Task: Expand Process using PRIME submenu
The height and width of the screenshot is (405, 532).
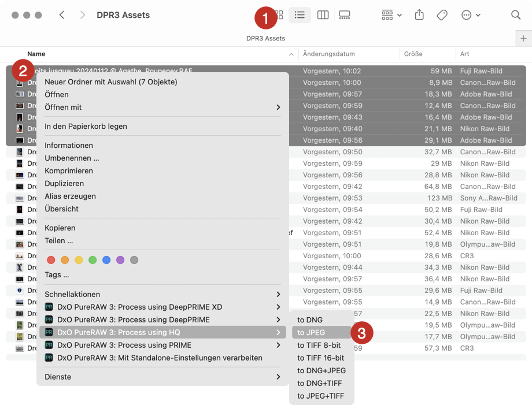Action: pyautogui.click(x=162, y=345)
